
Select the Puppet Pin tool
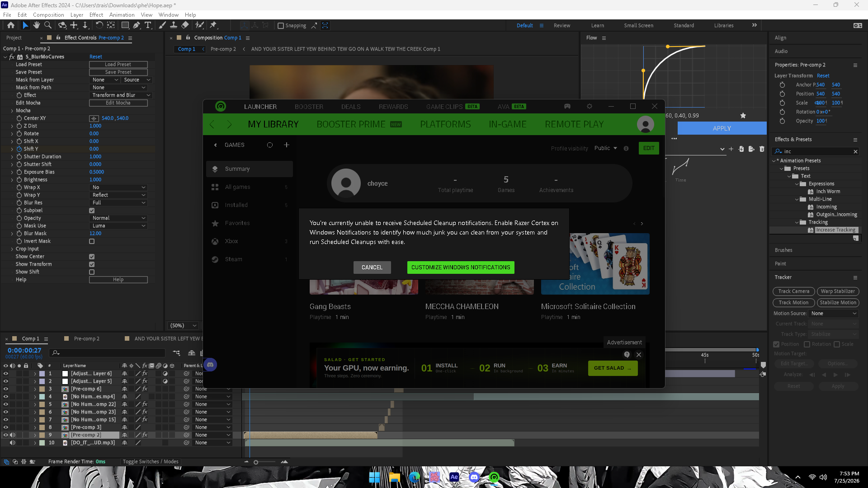point(213,25)
